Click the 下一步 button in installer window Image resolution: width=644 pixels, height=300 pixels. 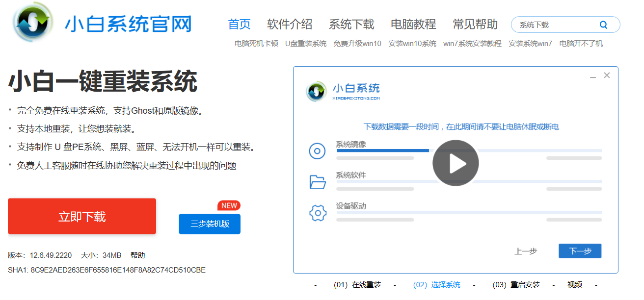click(580, 250)
